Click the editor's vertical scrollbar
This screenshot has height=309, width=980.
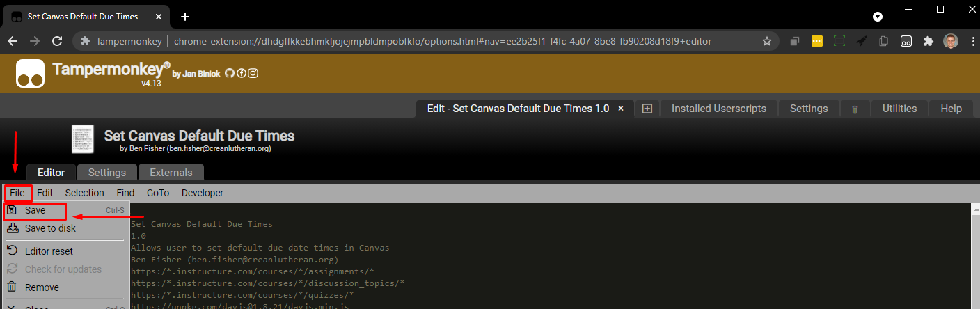974,256
